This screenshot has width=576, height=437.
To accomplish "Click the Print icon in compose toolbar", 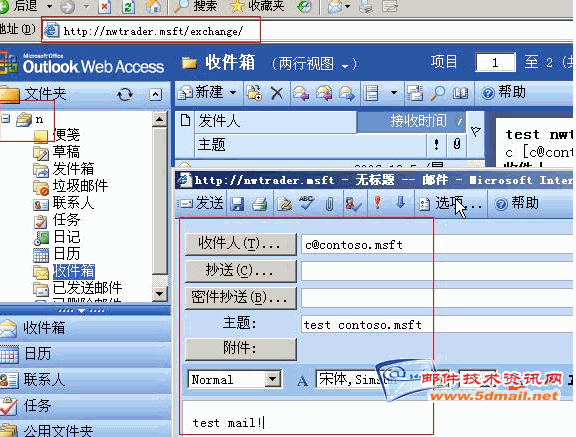I will click(x=260, y=204).
